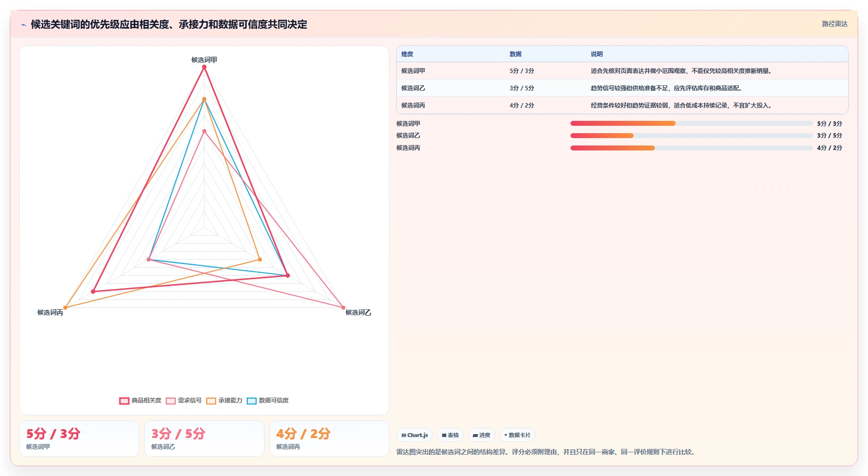868x476 pixels.
Task: Click the description starting 经营条件较好
Action: (x=681, y=106)
